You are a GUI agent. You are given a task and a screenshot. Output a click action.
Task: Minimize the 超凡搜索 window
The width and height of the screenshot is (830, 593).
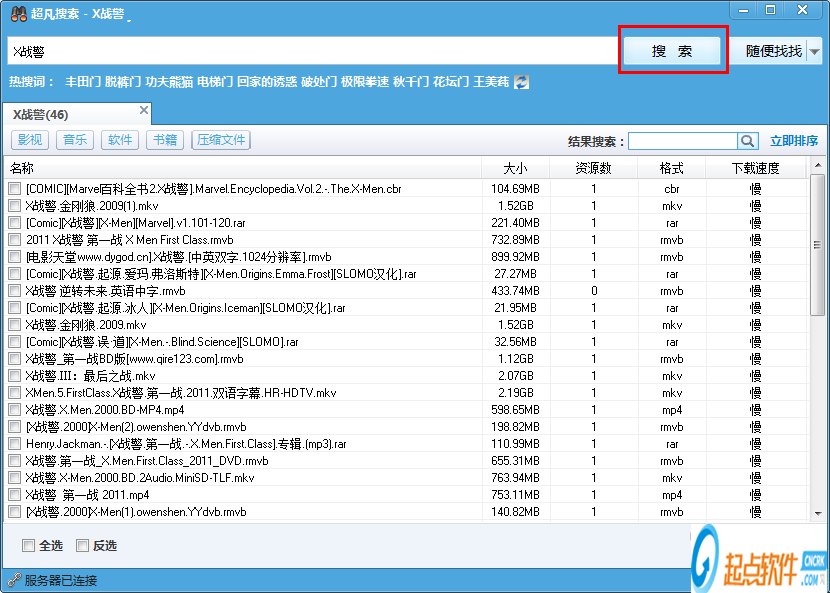(x=744, y=11)
